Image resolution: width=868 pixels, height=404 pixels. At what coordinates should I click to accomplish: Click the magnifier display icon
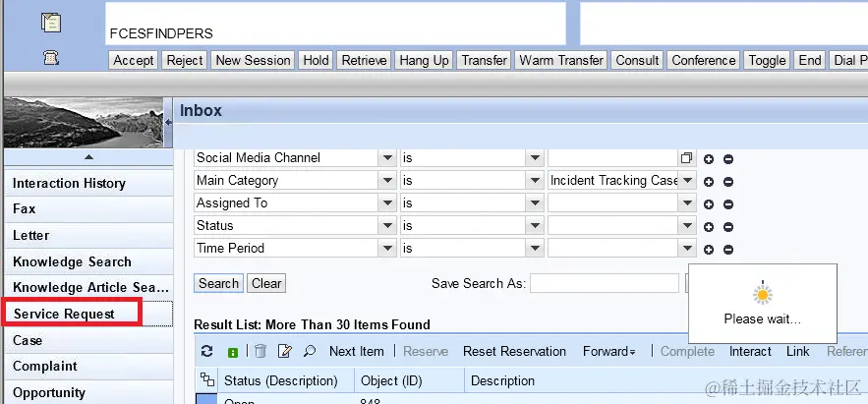point(310,351)
